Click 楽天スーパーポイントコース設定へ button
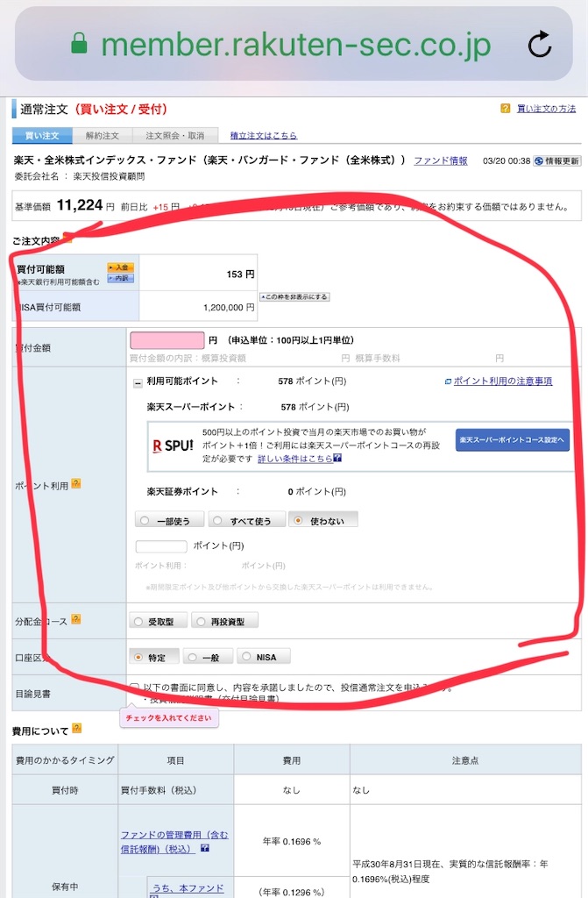Screen dimensions: 588x898 point(512,440)
